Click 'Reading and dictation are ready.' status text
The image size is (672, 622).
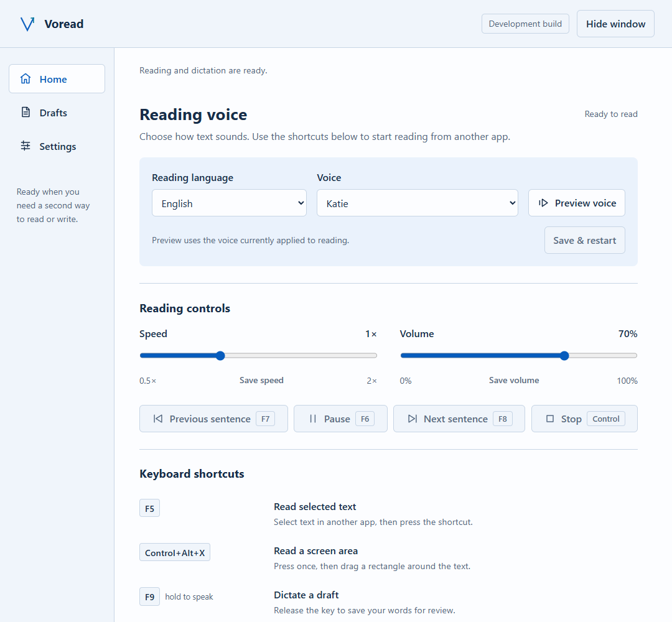203,70
